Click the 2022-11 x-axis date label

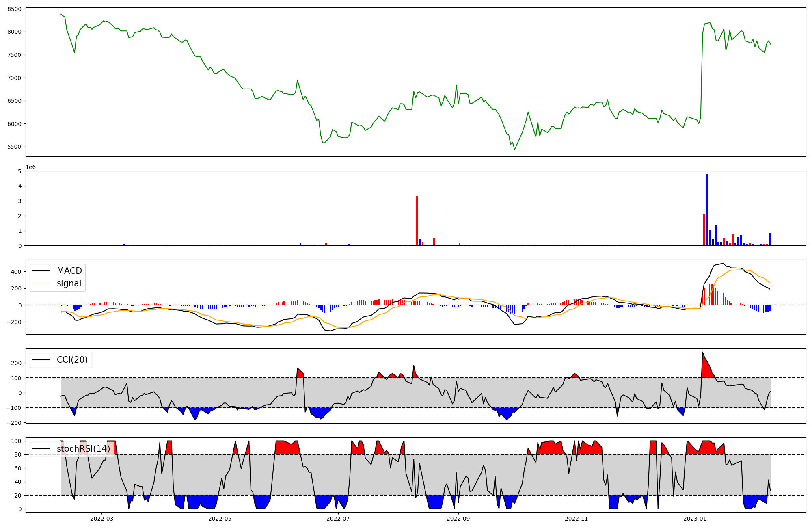coord(577,519)
